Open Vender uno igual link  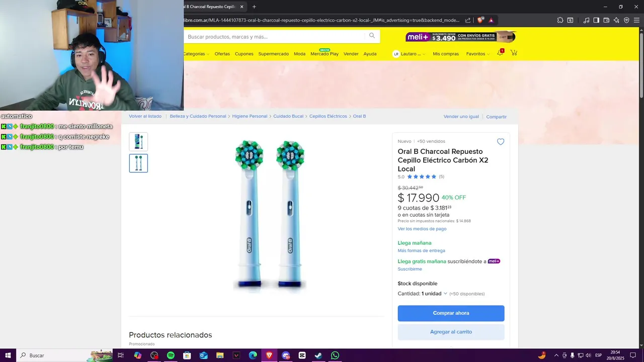coord(461,117)
